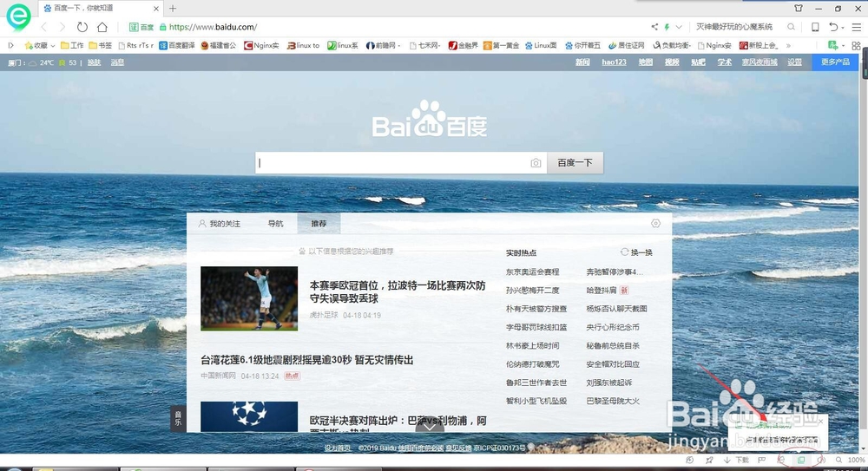This screenshot has height=471, width=868.
Task: Open the 百度翻译 bookmark
Action: 177,45
